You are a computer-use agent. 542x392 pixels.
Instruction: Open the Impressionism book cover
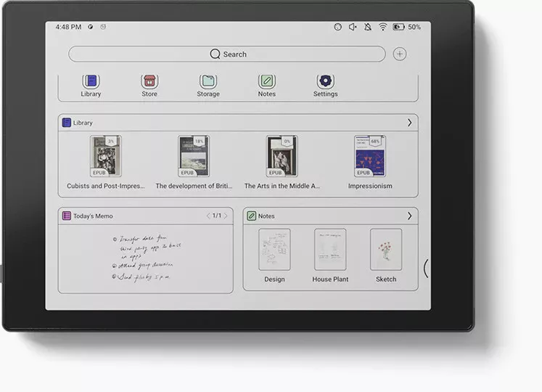click(x=370, y=156)
